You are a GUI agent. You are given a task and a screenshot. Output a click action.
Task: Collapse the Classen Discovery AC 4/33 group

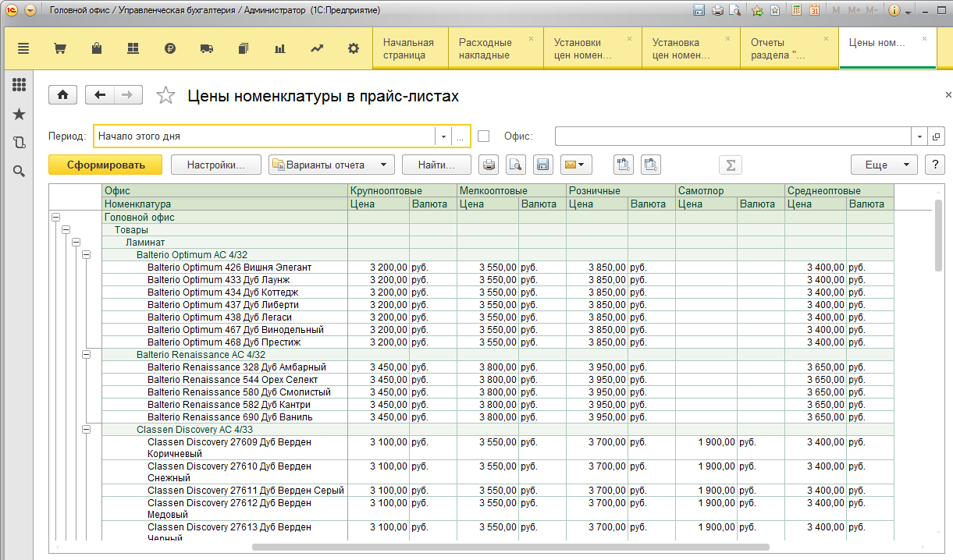pyautogui.click(x=86, y=430)
